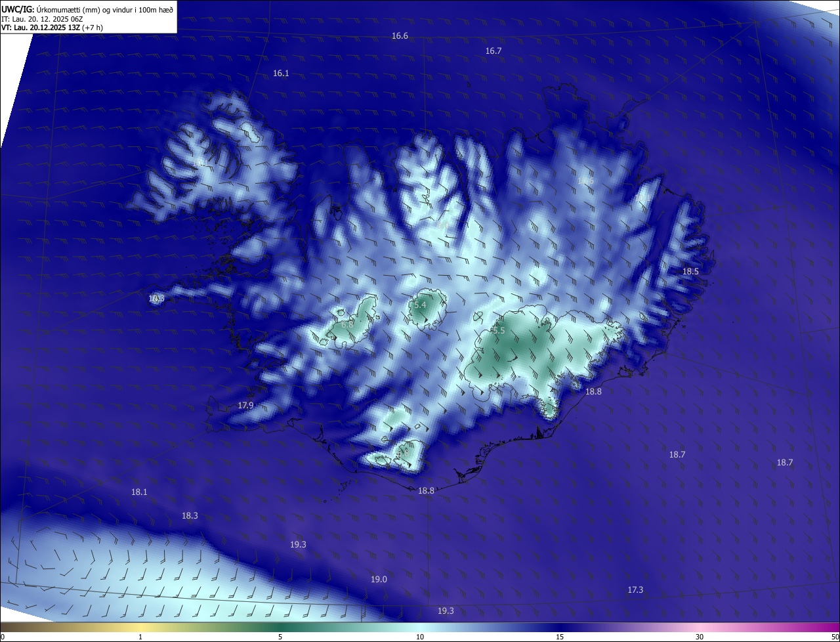
Task: Click the 30 tick on the colour scale
Action: click(x=700, y=637)
